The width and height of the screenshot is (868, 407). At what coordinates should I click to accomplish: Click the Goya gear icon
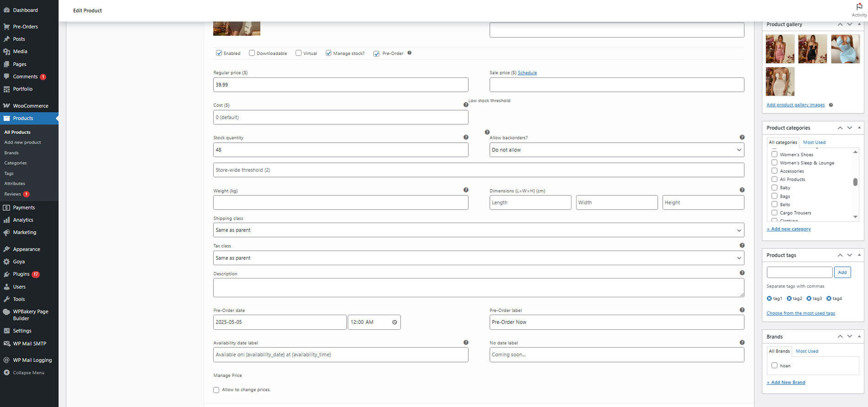tap(6, 262)
